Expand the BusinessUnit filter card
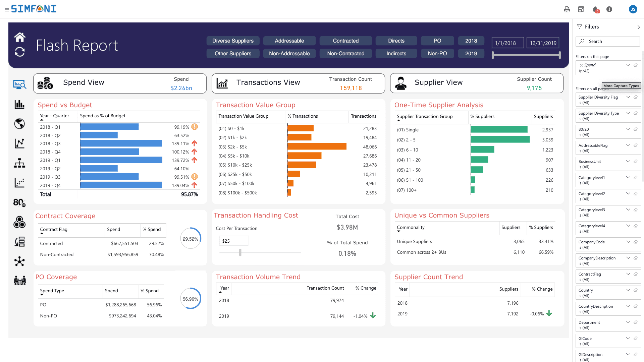The width and height of the screenshot is (644, 362). (628, 162)
